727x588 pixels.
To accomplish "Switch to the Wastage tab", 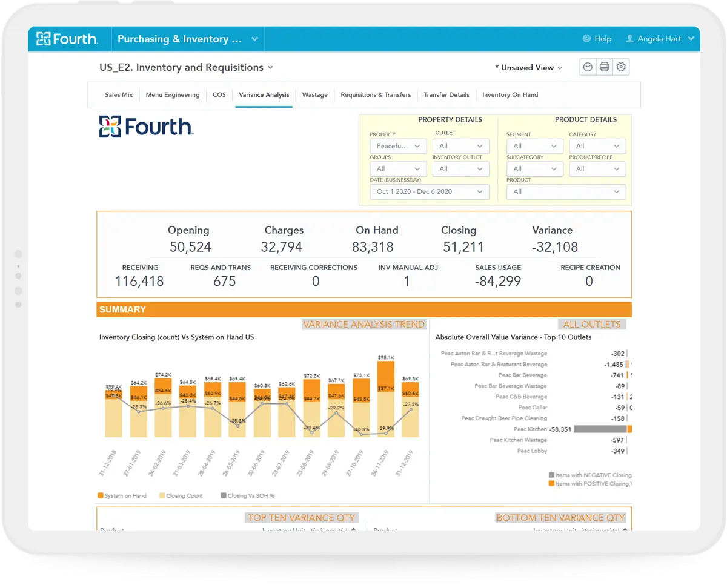I will (x=314, y=95).
